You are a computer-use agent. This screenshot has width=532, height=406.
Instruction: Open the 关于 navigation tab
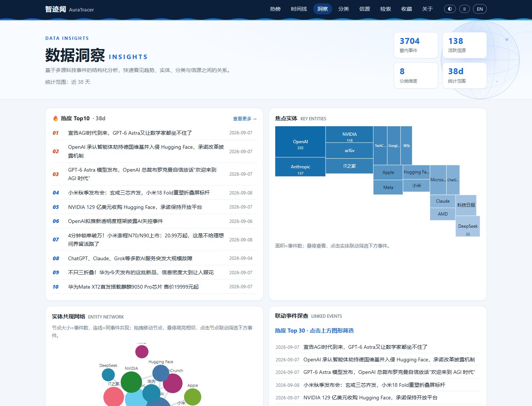(x=427, y=9)
